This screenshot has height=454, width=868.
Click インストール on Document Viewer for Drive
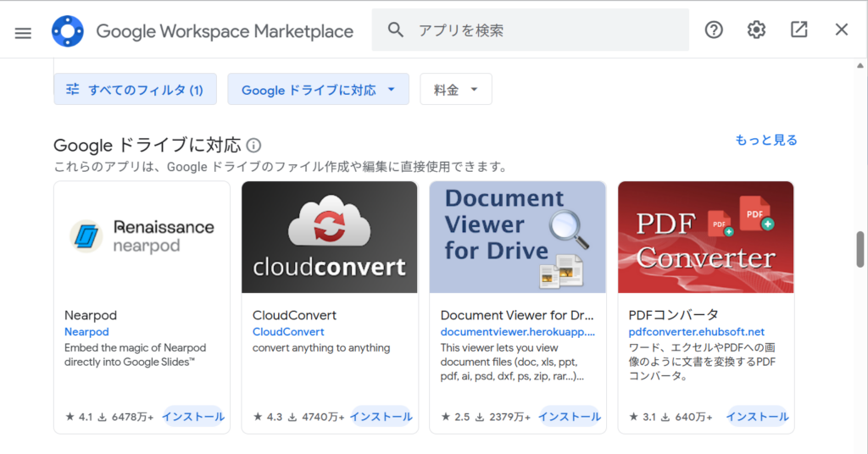point(570,417)
